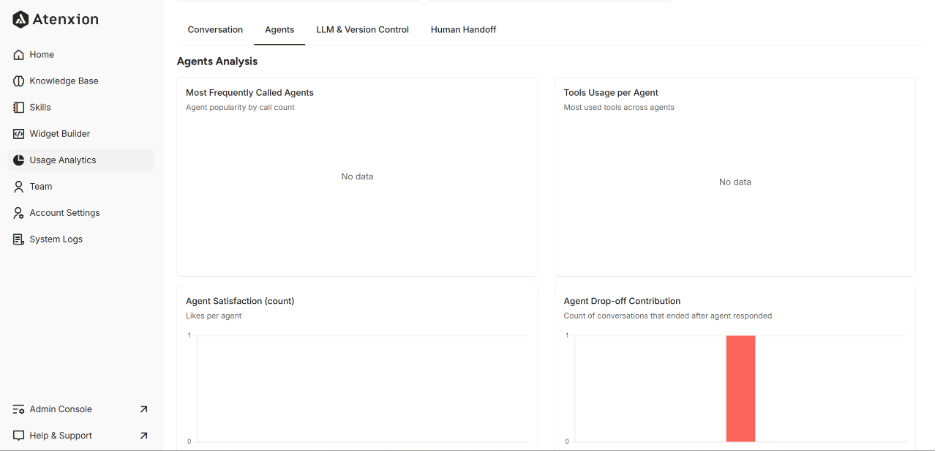
Task: Click the Team person icon
Action: click(19, 186)
